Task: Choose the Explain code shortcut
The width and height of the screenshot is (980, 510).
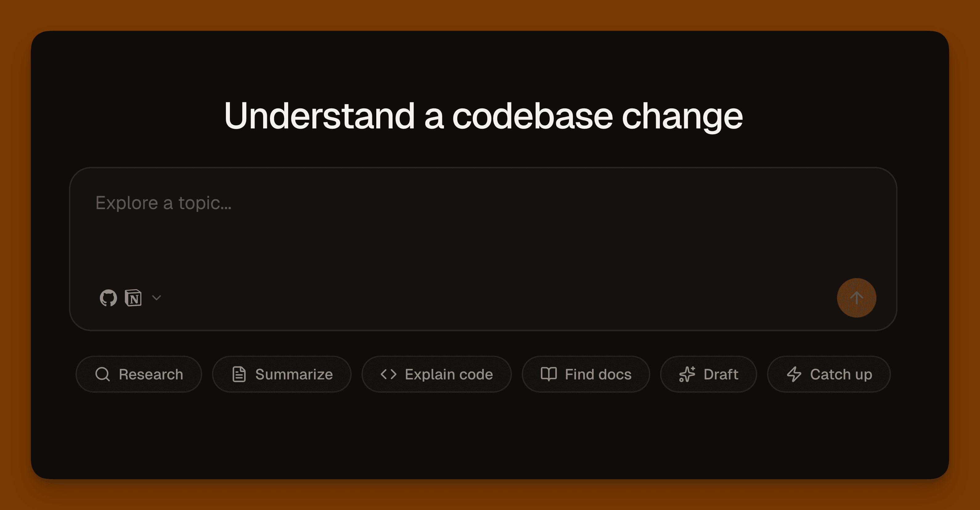Action: tap(436, 374)
